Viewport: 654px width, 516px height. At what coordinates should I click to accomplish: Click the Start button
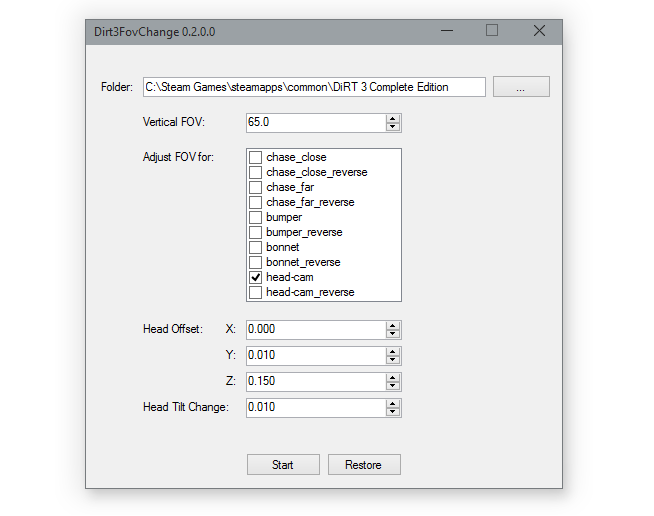283,465
